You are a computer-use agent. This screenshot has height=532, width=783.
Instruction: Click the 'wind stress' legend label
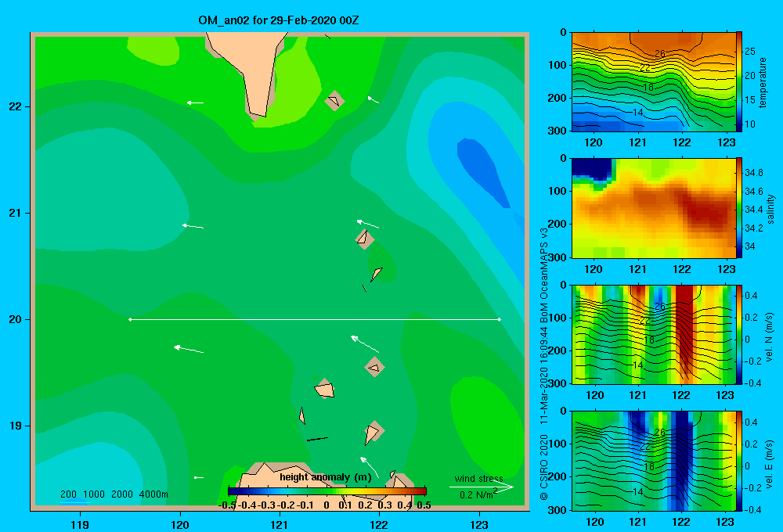point(478,478)
